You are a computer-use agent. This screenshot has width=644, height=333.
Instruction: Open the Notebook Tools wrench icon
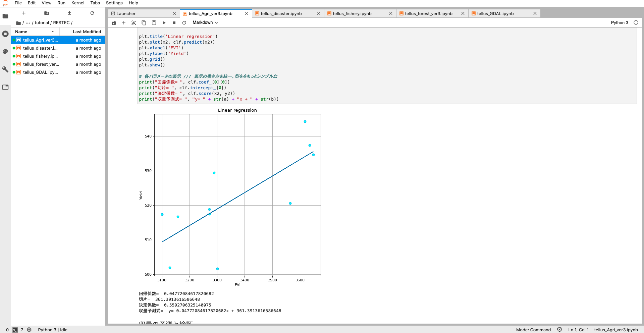pos(5,69)
